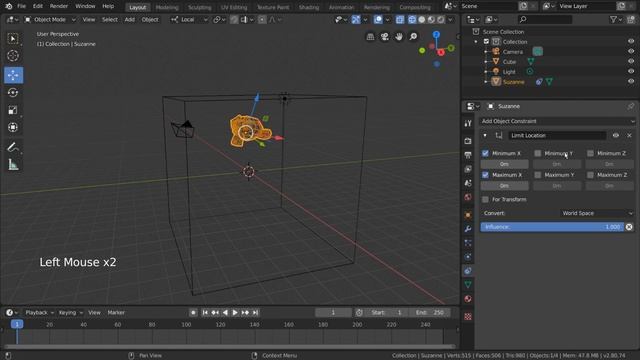The height and width of the screenshot is (360, 640).
Task: Collapse Collection in outliner
Action: tap(476, 42)
